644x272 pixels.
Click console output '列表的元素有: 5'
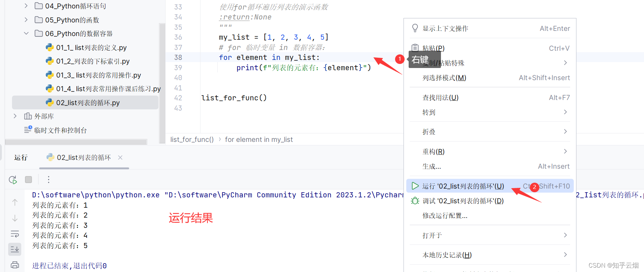60,246
